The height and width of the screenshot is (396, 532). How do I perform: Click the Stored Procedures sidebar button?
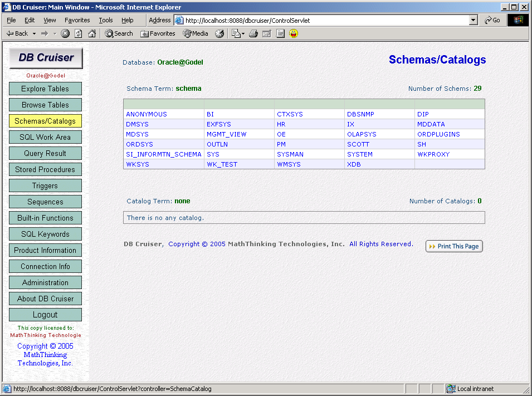tap(45, 169)
